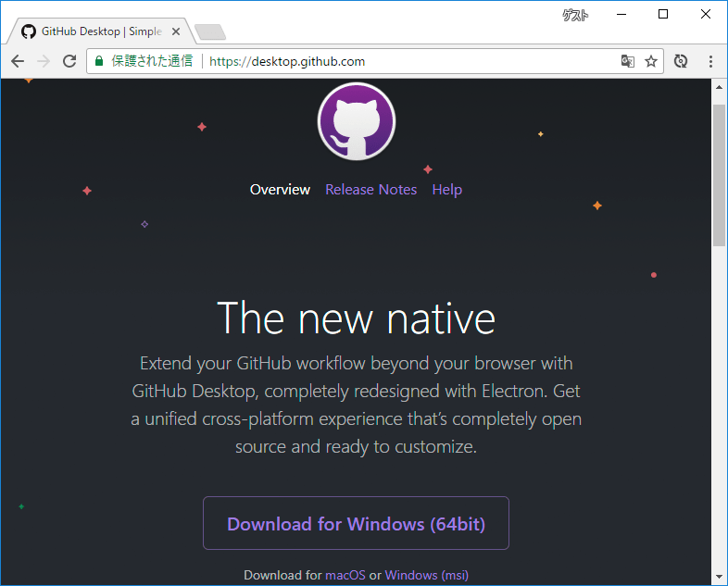Screen dimensions: 728x586
Task: Minimize the Chrome window
Action: point(621,15)
